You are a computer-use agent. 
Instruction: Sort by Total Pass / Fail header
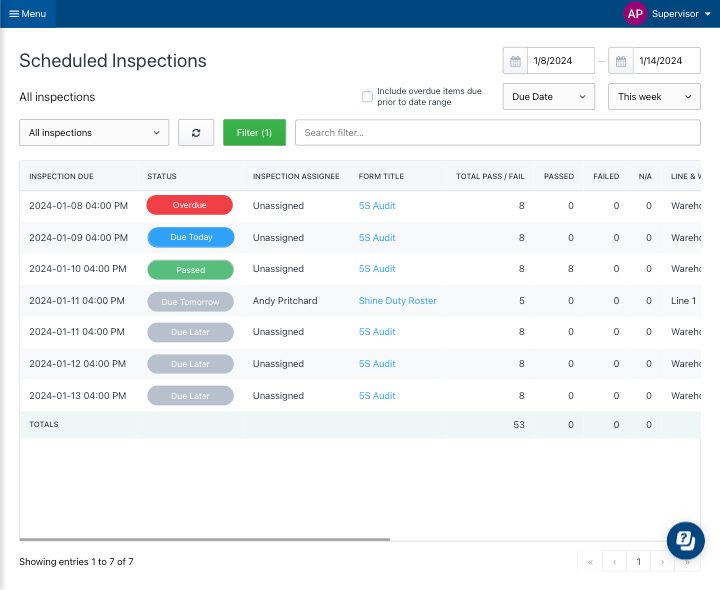[490, 176]
